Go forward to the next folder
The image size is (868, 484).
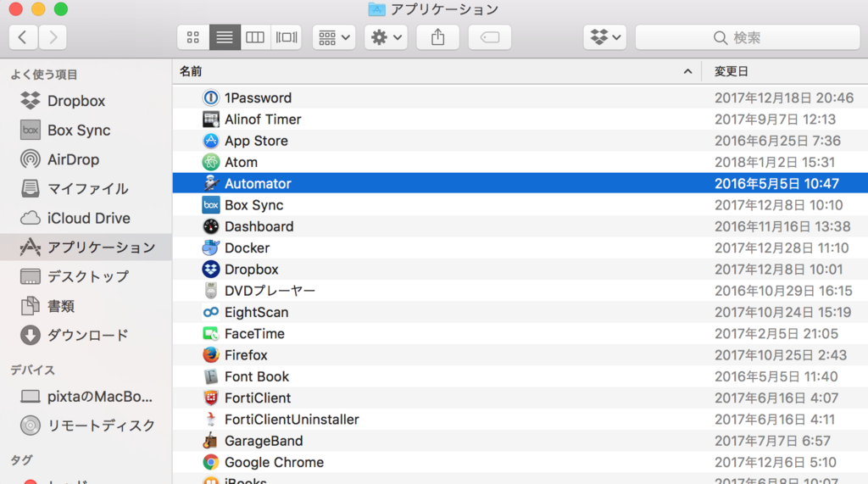click(x=53, y=37)
